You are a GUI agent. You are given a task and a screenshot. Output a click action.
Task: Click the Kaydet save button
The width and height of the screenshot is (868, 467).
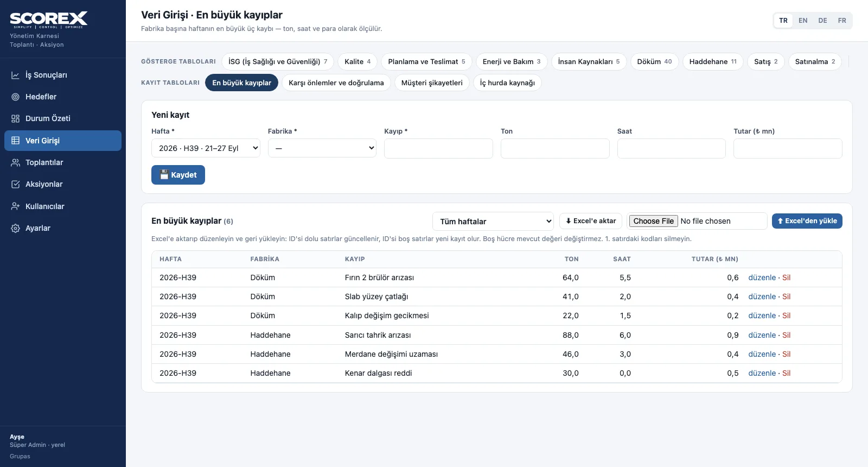point(178,175)
